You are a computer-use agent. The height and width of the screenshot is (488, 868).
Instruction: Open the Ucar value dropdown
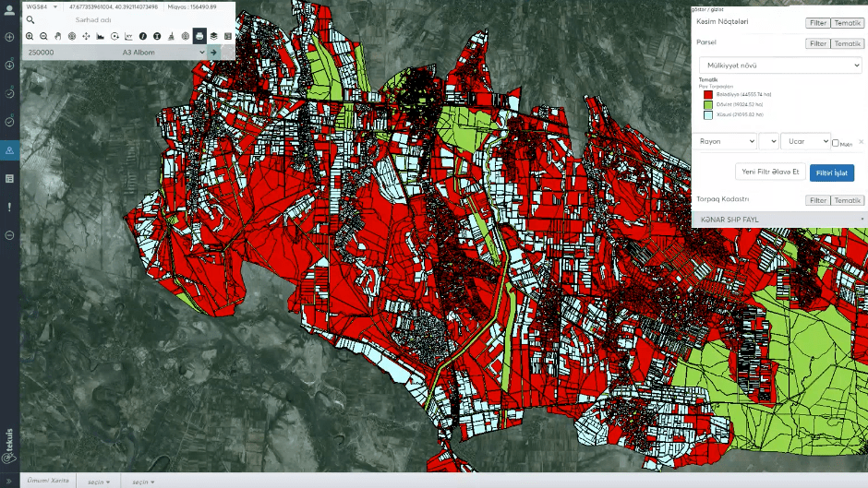805,142
